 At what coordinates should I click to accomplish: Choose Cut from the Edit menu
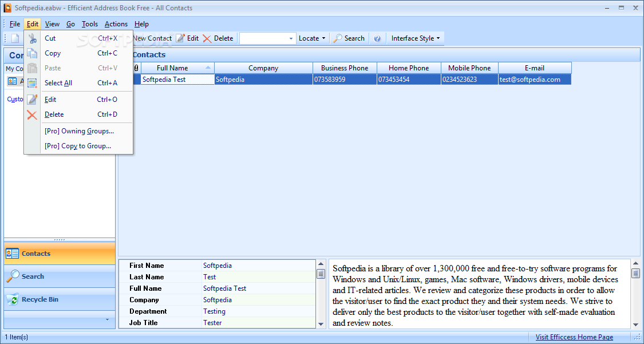pyautogui.click(x=78, y=38)
